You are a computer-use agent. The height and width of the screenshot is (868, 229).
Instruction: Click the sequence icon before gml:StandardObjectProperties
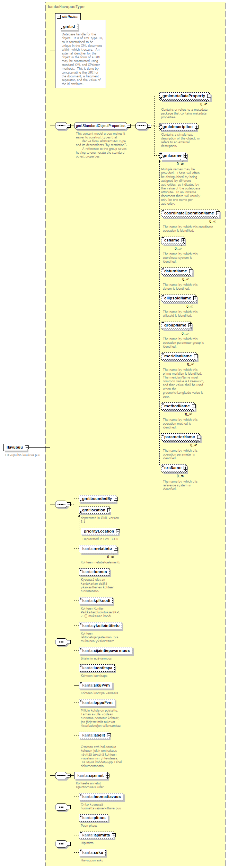coord(61,126)
